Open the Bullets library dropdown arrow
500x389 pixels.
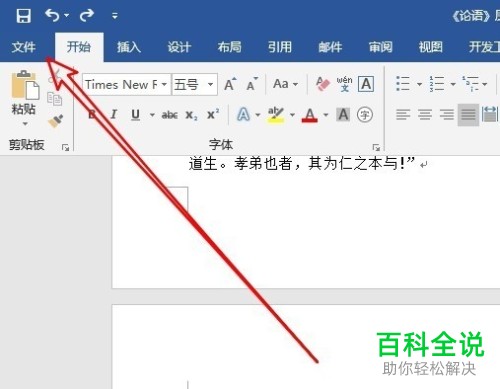(419, 84)
